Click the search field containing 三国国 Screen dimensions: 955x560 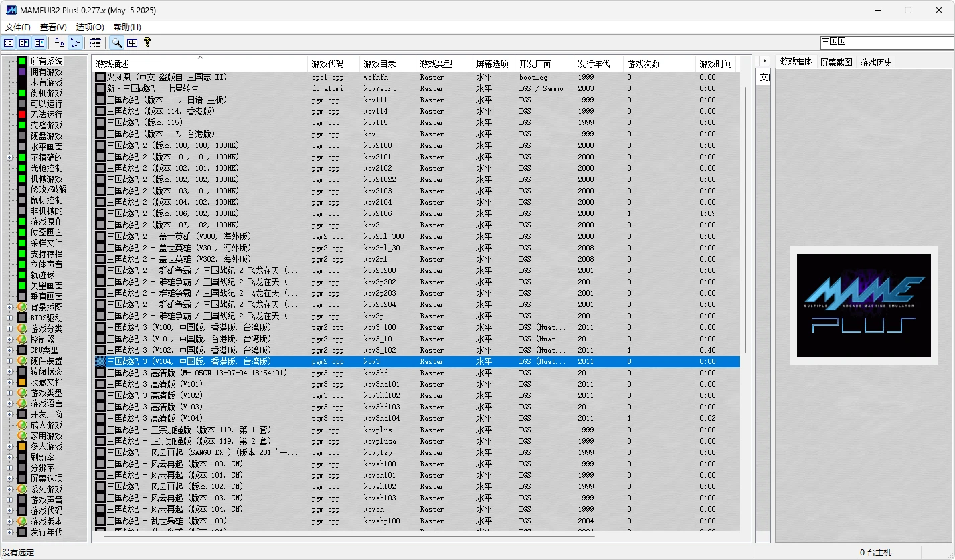tap(886, 42)
